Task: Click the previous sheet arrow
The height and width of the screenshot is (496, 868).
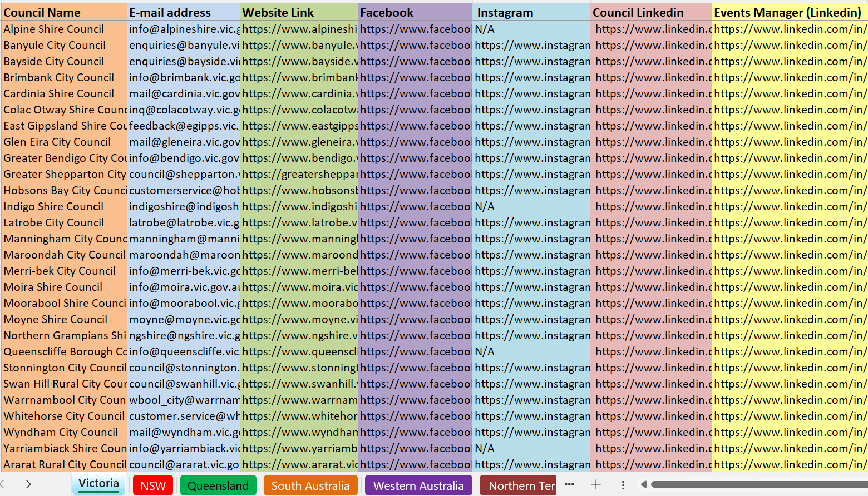Action: (3, 484)
